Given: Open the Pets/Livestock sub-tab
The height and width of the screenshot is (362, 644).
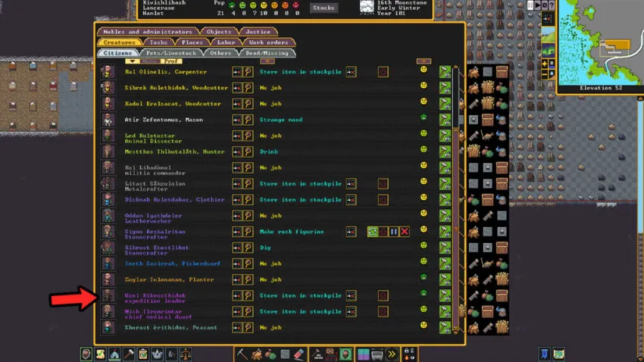Looking at the screenshot, I should pyautogui.click(x=169, y=53).
